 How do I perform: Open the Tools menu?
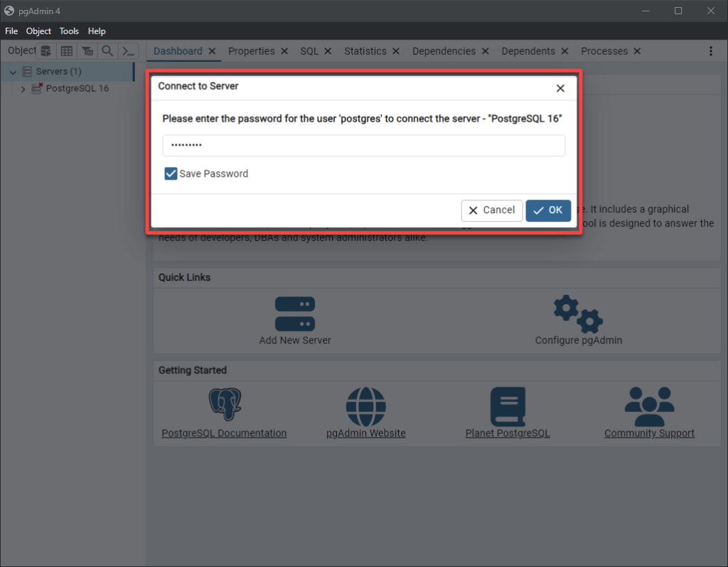tap(68, 31)
